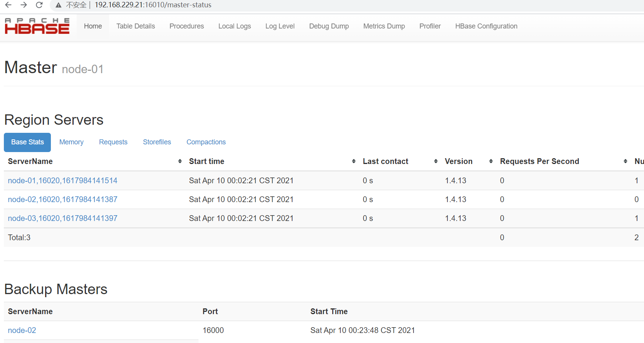
Task: Click the Total:3 row label
Action: pyautogui.click(x=19, y=238)
